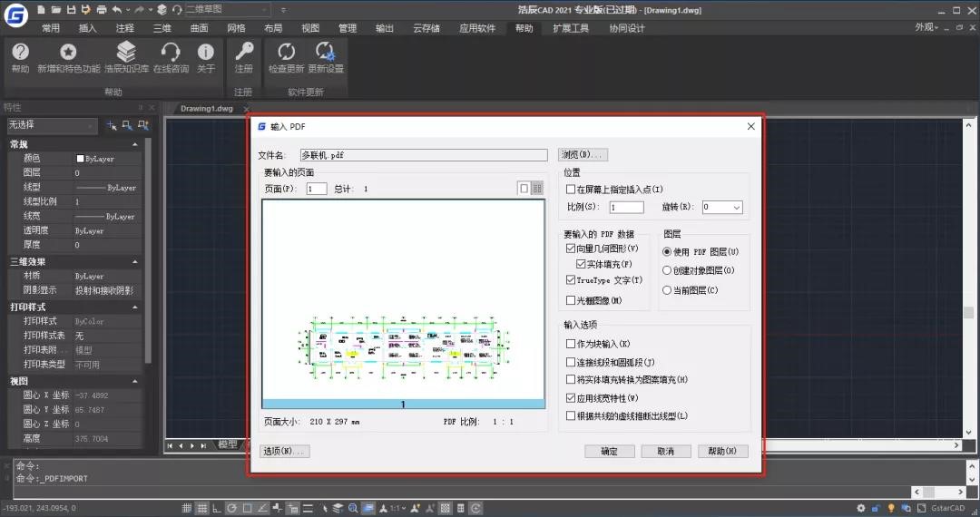
Task: Open 无选择 selection dropdown in 特性 panel
Action: 52,125
